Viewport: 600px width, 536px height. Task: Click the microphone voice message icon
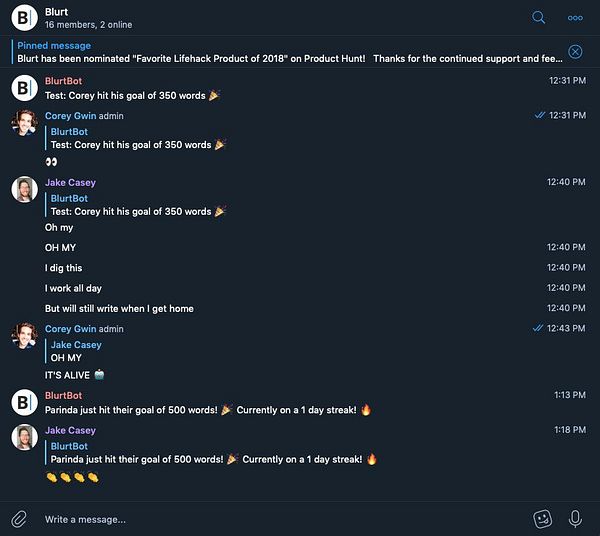click(575, 518)
